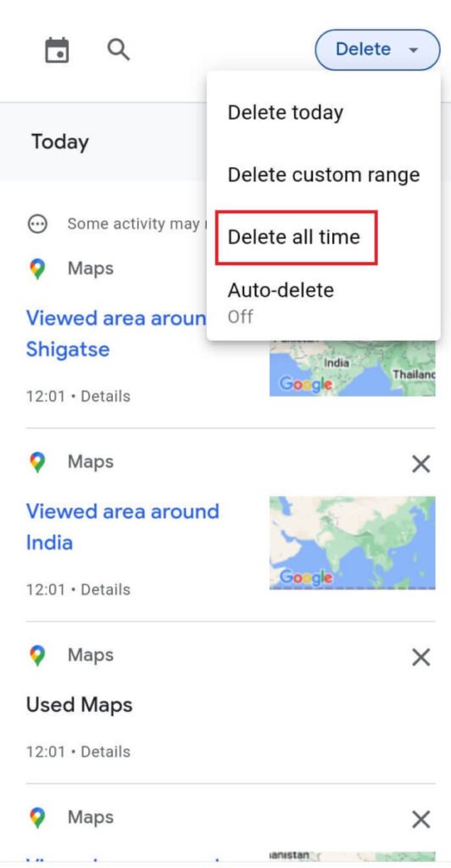The width and height of the screenshot is (451, 868).
Task: Open Details under the Used Maps entry
Action: pos(106,752)
